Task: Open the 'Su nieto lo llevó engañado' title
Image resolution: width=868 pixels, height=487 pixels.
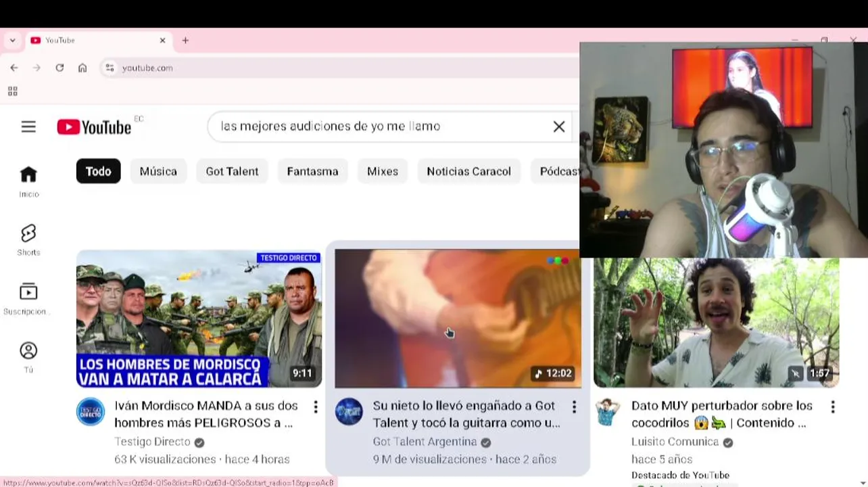Action: click(466, 414)
